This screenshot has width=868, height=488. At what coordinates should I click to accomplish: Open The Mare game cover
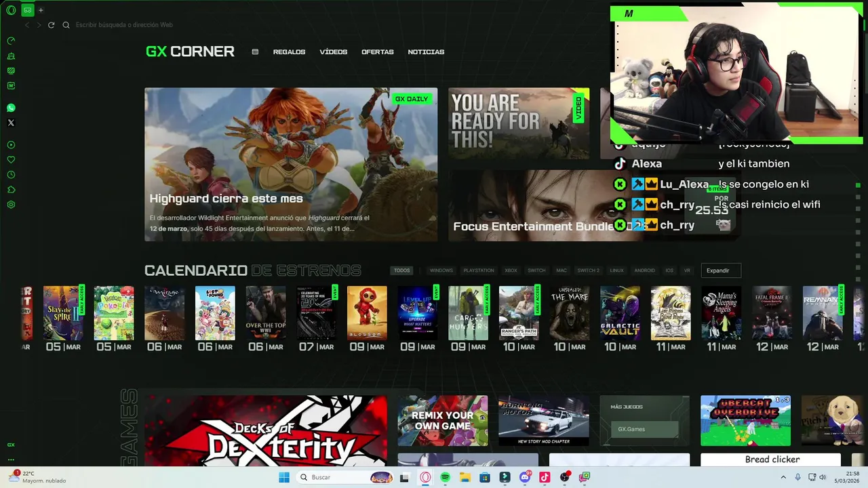[x=570, y=313]
